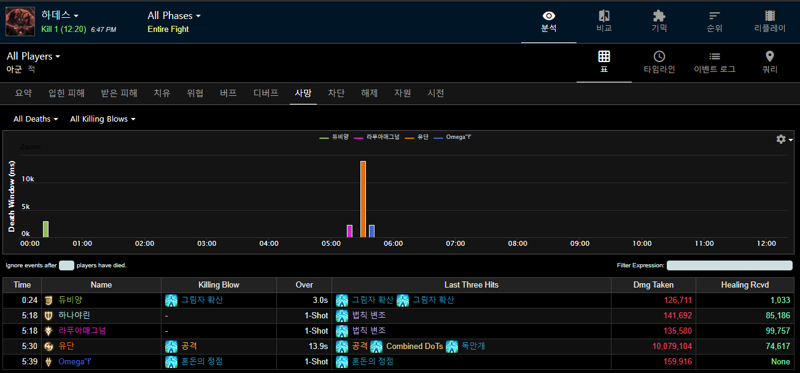Click the 공격 killing blow ability link
800x373 pixels.
[x=189, y=346]
